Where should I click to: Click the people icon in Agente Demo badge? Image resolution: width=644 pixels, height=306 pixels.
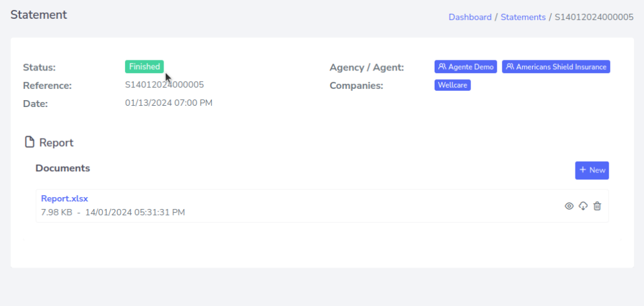pyautogui.click(x=442, y=67)
